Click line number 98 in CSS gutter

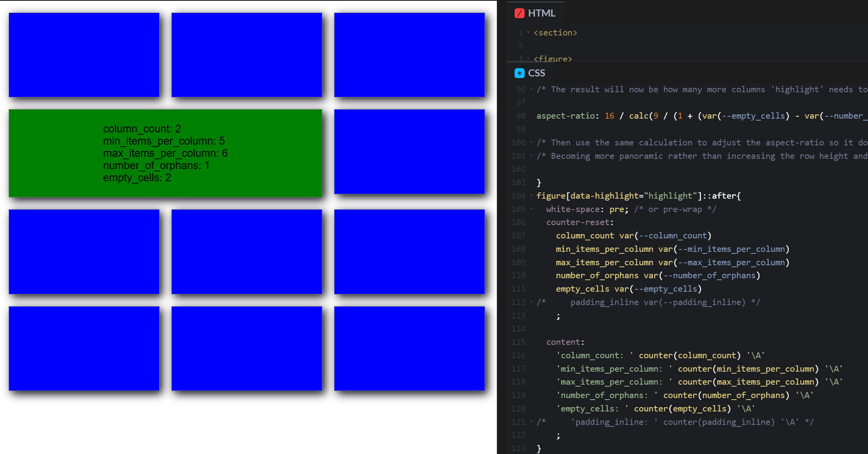[520, 116]
